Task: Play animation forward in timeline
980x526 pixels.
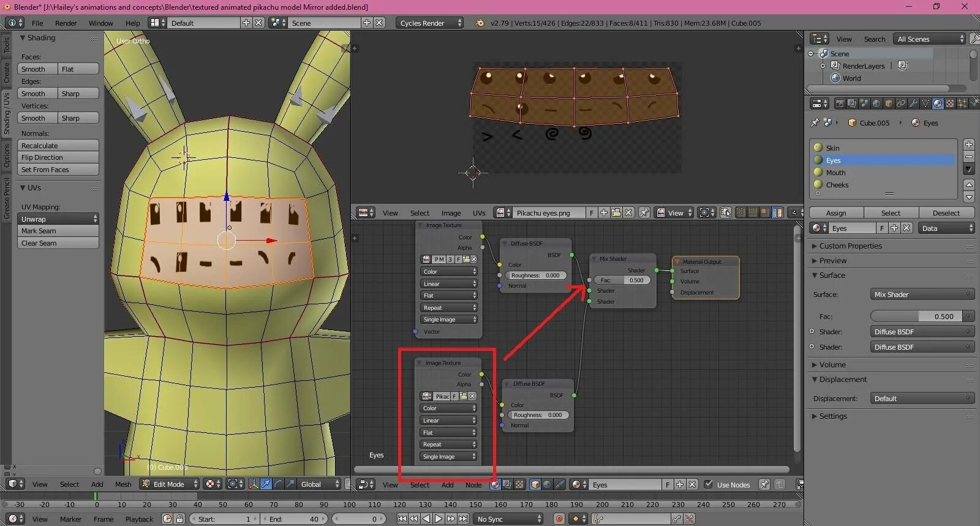Action: (x=439, y=519)
